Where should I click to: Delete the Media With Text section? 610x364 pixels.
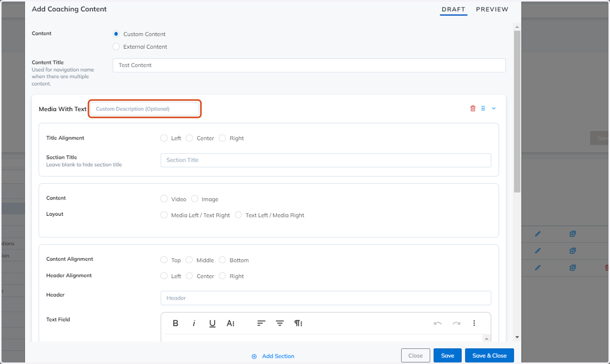point(473,109)
